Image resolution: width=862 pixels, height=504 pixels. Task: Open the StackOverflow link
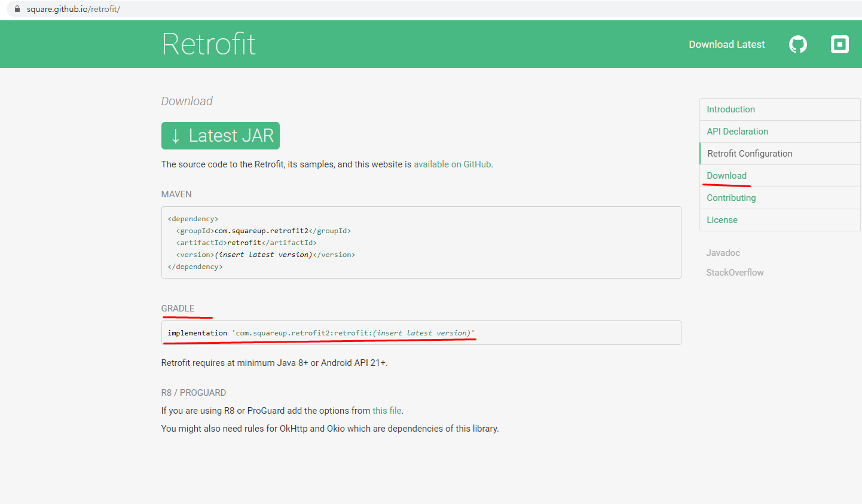tap(735, 273)
